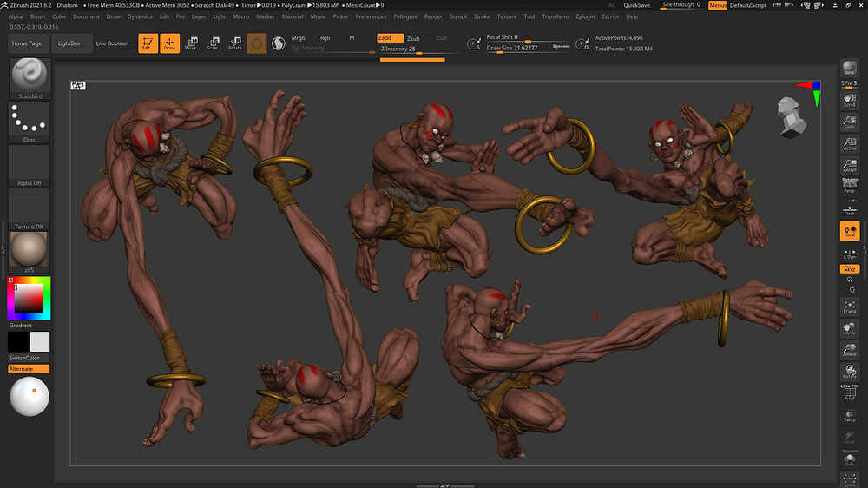Adjust the See-through slider
This screenshot has height=488, width=868.
point(681,5)
